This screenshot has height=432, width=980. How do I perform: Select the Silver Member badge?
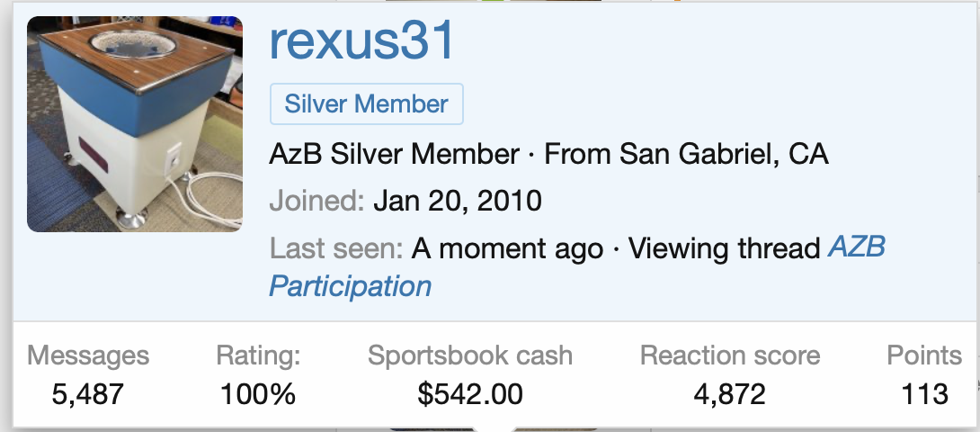click(x=366, y=103)
